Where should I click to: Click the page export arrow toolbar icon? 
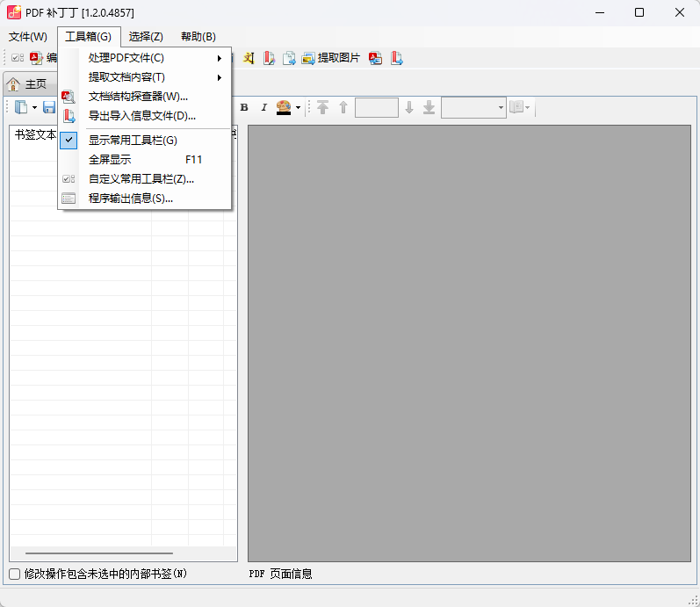(x=289, y=58)
